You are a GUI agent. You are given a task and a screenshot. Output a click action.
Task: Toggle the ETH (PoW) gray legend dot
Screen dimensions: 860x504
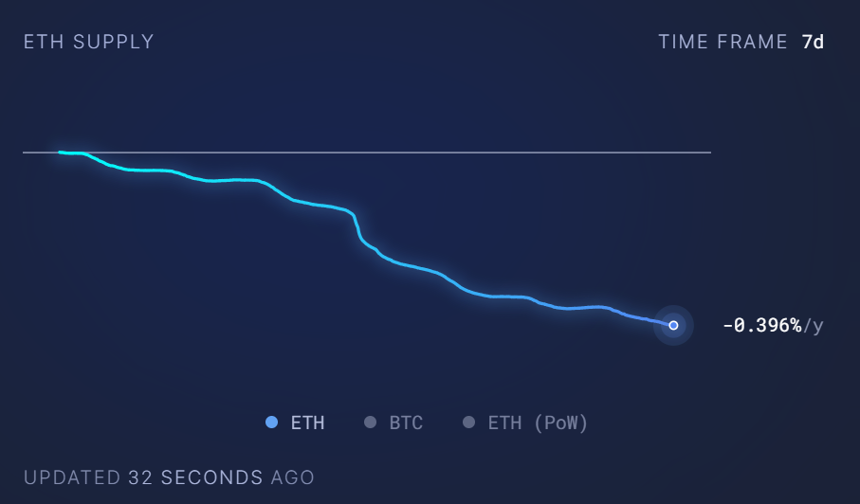coord(468,423)
